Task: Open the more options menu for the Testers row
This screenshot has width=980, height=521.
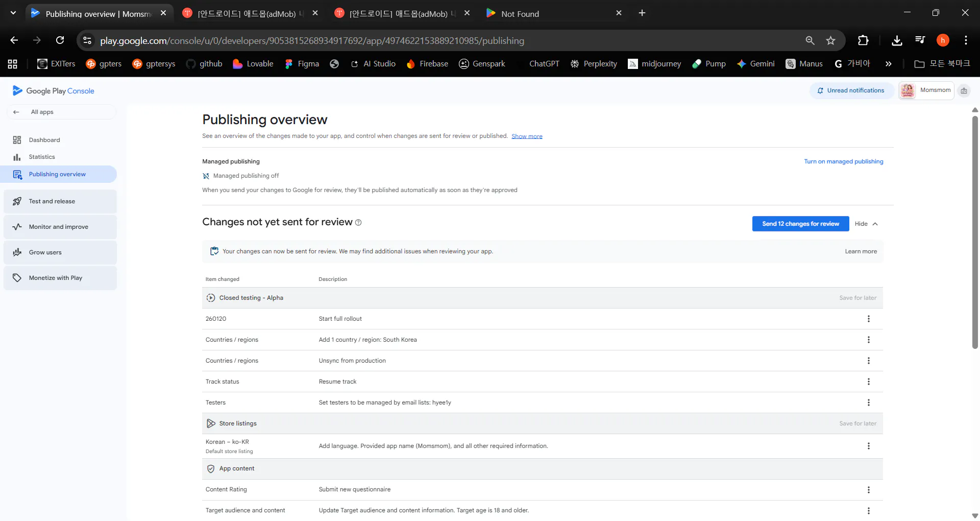Action: pos(868,402)
